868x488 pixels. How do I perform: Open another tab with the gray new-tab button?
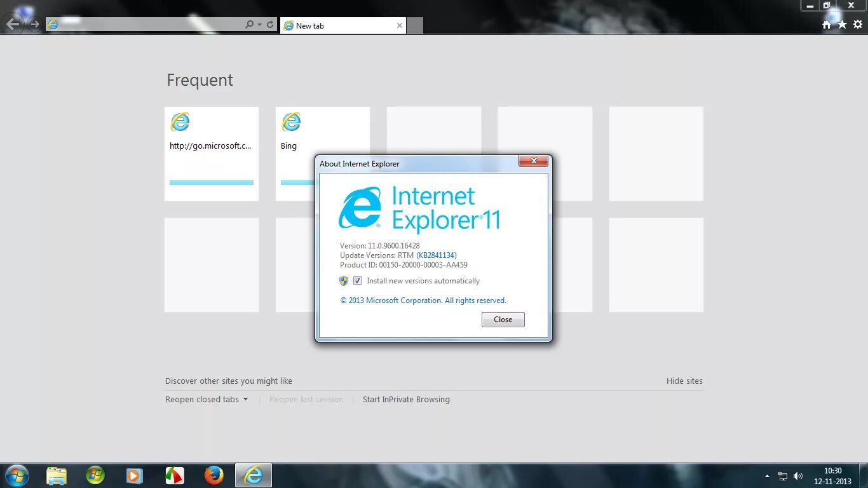pos(415,25)
